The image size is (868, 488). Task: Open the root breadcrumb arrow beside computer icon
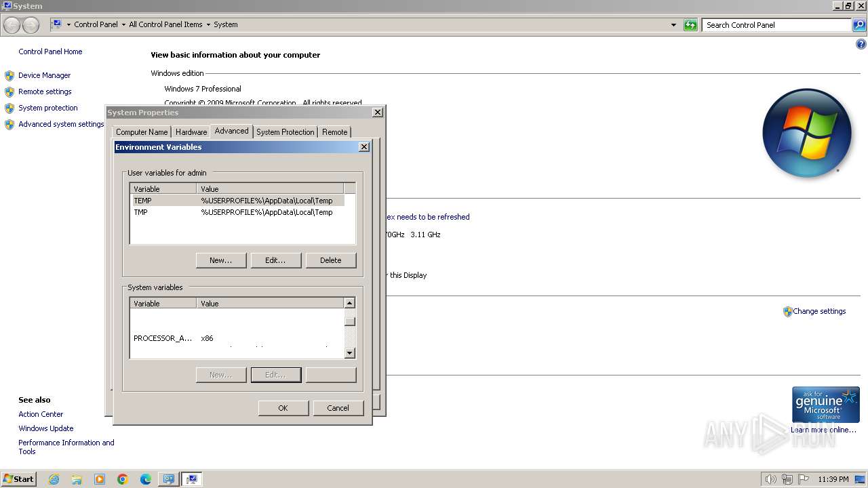[x=68, y=25]
